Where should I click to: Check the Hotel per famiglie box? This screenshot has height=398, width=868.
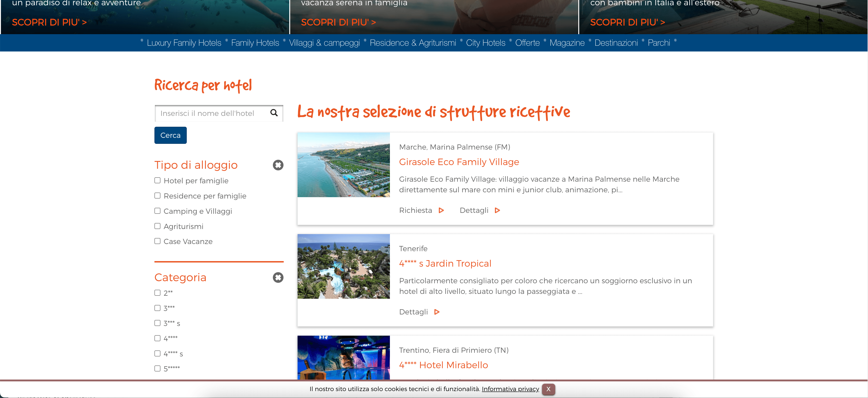click(157, 181)
